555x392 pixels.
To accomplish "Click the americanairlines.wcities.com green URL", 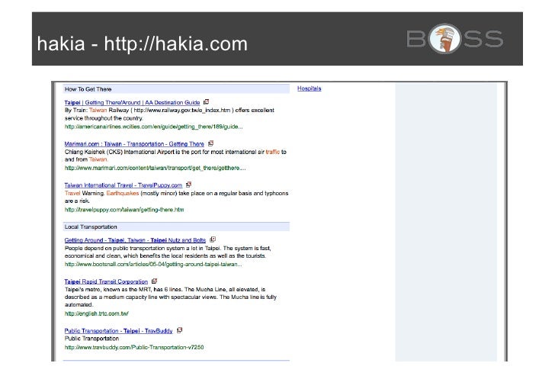I will click(x=154, y=127).
